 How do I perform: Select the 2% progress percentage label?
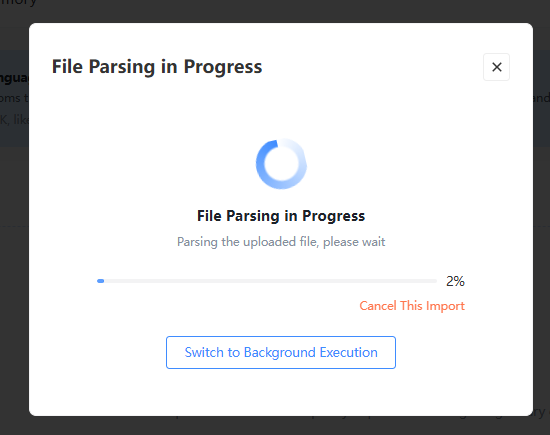[455, 281]
